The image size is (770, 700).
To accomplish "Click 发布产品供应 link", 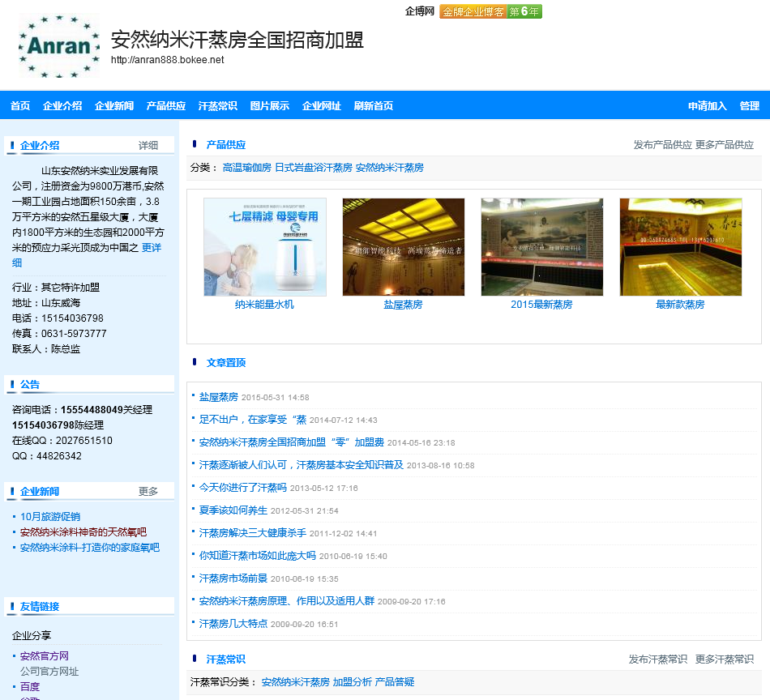I will (x=662, y=145).
